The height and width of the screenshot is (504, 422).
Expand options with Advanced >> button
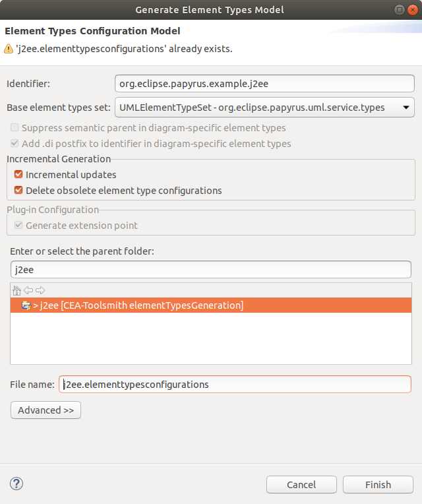pyautogui.click(x=45, y=410)
